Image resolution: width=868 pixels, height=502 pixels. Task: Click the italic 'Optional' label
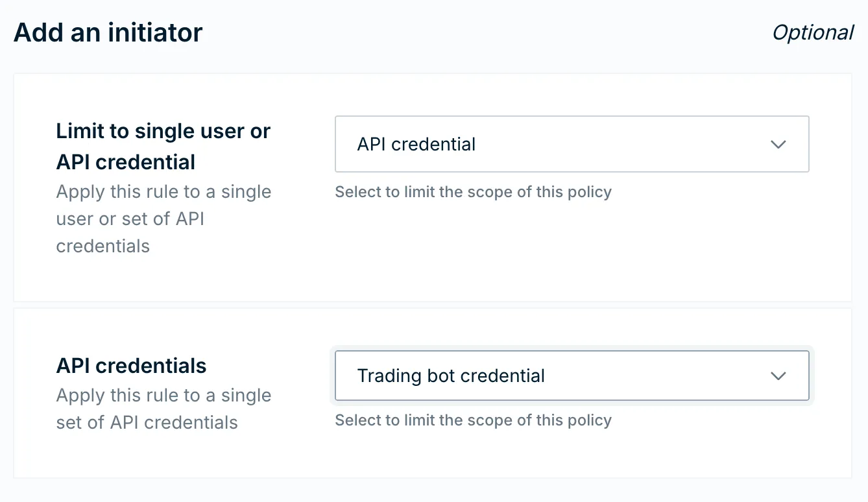click(x=812, y=32)
